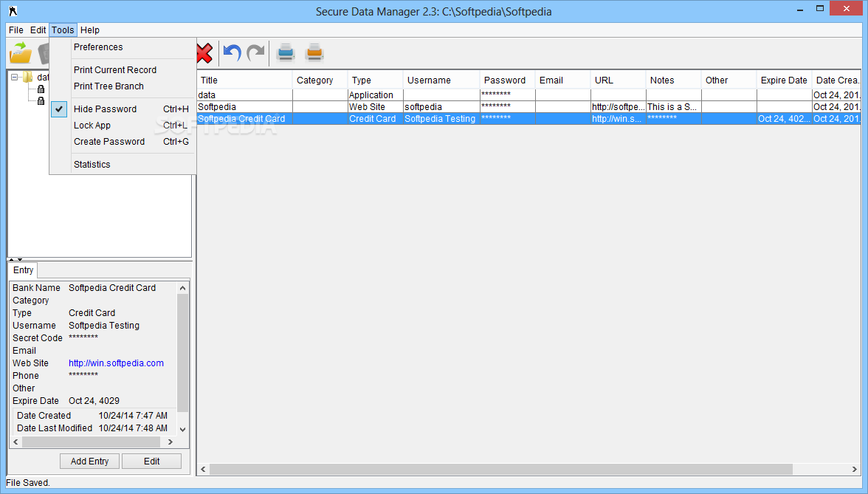Click the 'Softpedia Testing' username cell
Viewport: 868px width, 494px height.
pyautogui.click(x=441, y=118)
